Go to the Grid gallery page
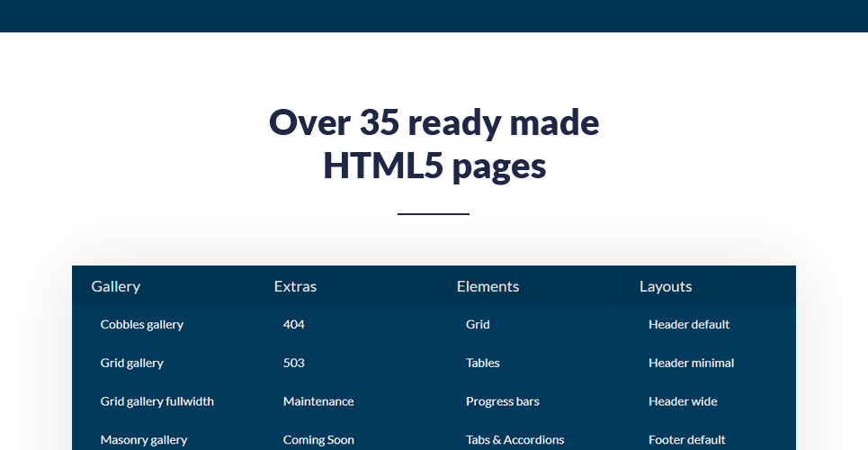This screenshot has height=450, width=868. [131, 363]
